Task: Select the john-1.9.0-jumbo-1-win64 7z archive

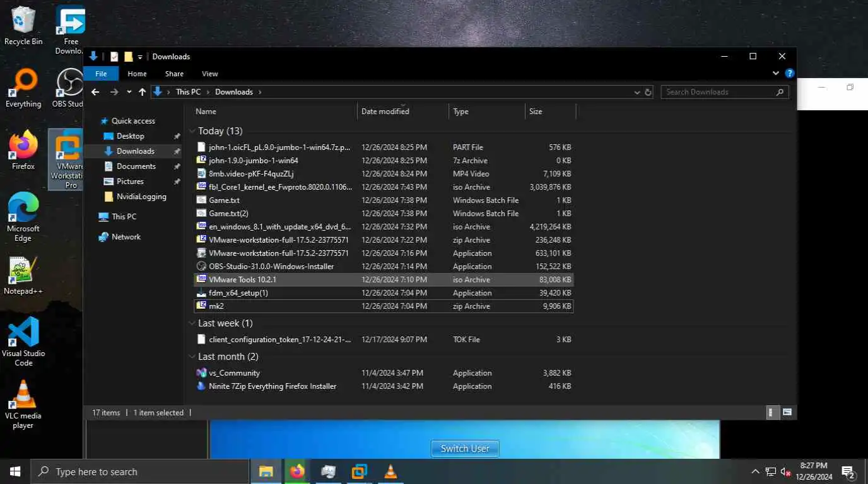Action: coord(384,161)
